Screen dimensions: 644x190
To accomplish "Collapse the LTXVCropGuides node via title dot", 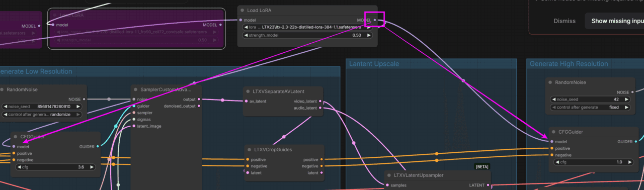I will coord(250,149).
